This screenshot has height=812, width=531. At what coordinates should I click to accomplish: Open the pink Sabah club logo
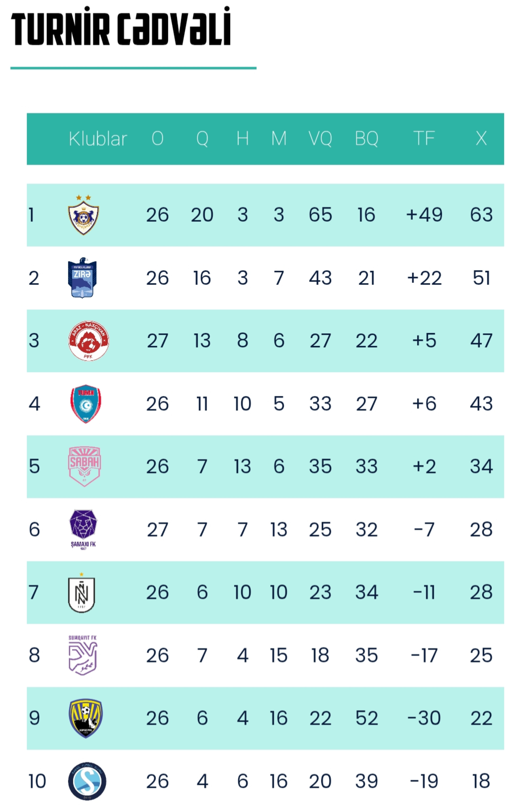click(x=84, y=466)
